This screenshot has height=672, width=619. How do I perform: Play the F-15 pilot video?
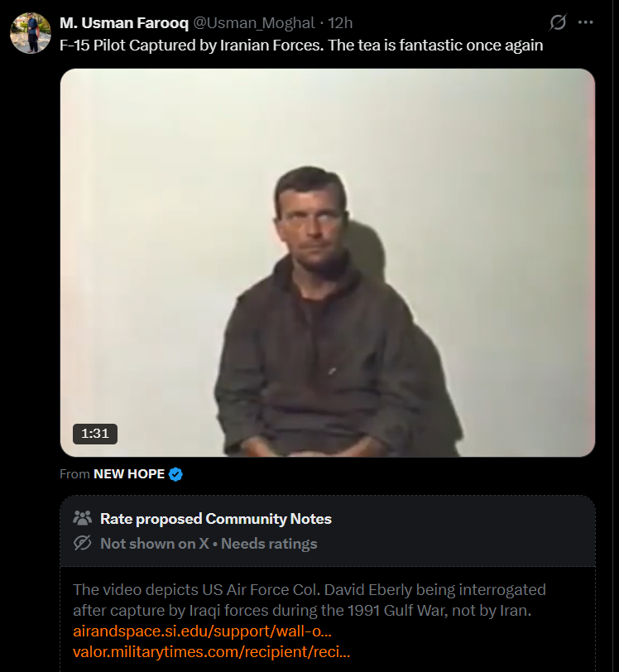[328, 262]
